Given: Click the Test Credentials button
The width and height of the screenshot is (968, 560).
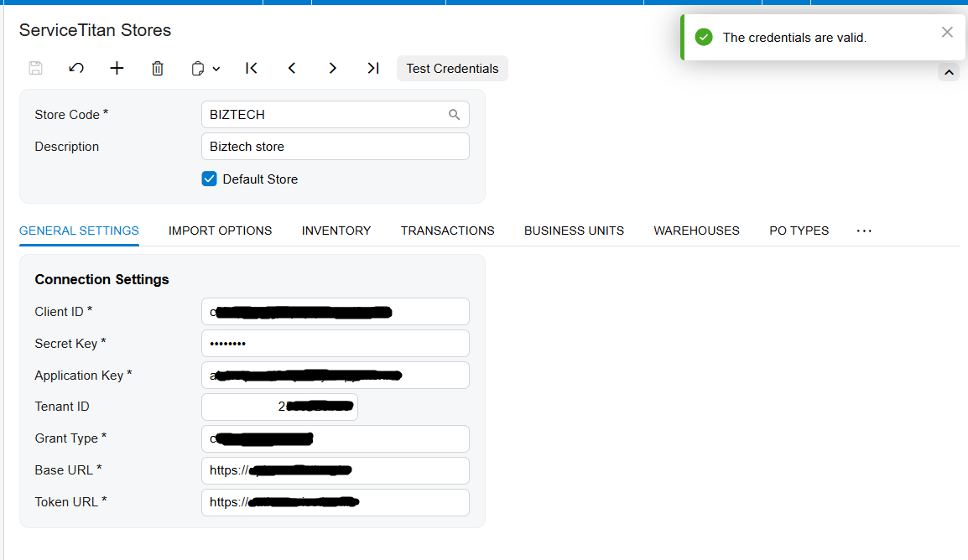Looking at the screenshot, I should tap(452, 69).
